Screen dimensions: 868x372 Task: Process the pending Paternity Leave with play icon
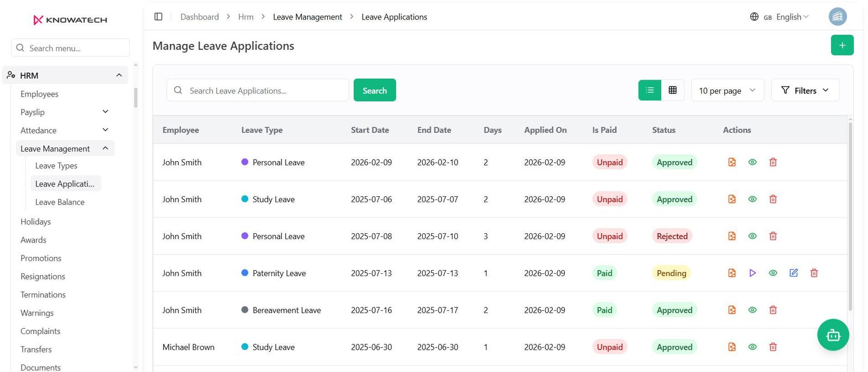(752, 273)
